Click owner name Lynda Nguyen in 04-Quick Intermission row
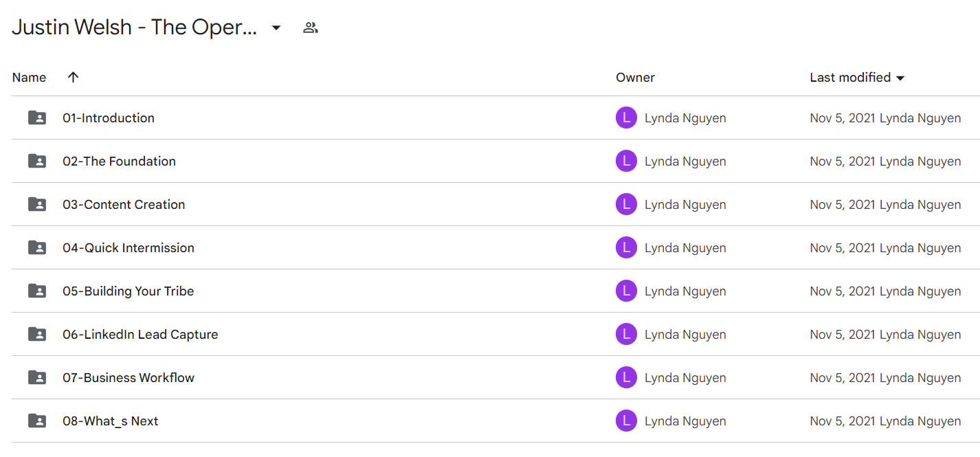This screenshot has width=980, height=457. pyautogui.click(x=685, y=248)
